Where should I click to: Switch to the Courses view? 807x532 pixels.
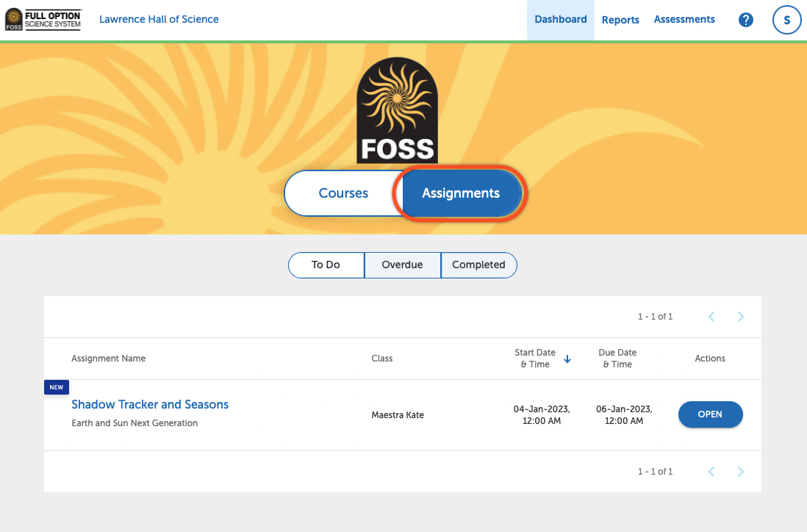click(343, 193)
